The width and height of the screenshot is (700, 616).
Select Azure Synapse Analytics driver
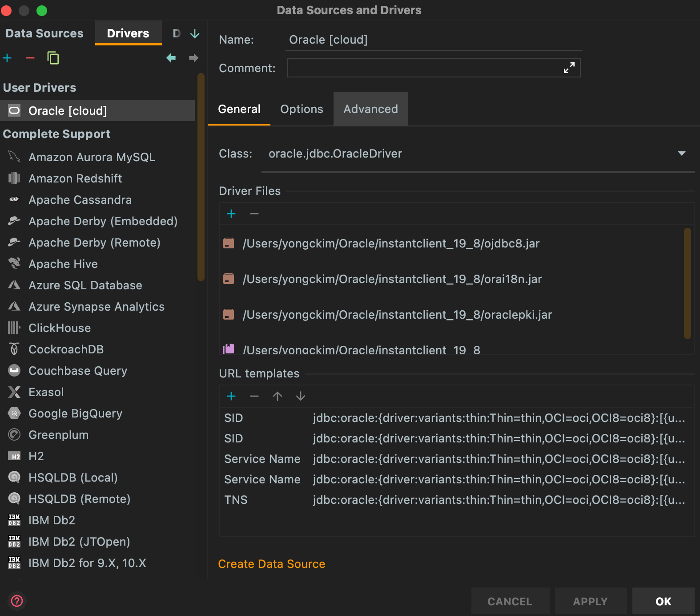[x=97, y=306]
